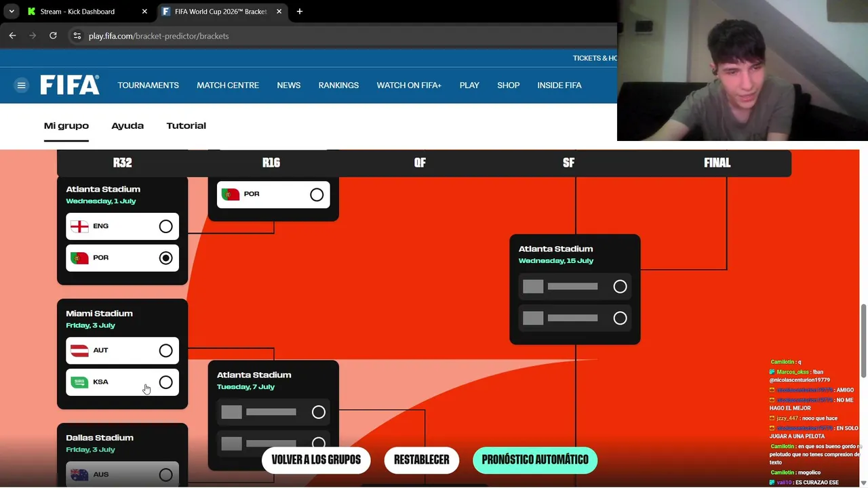The height and width of the screenshot is (488, 868).
Task: Click the webcam overlay video
Action: 743,70
